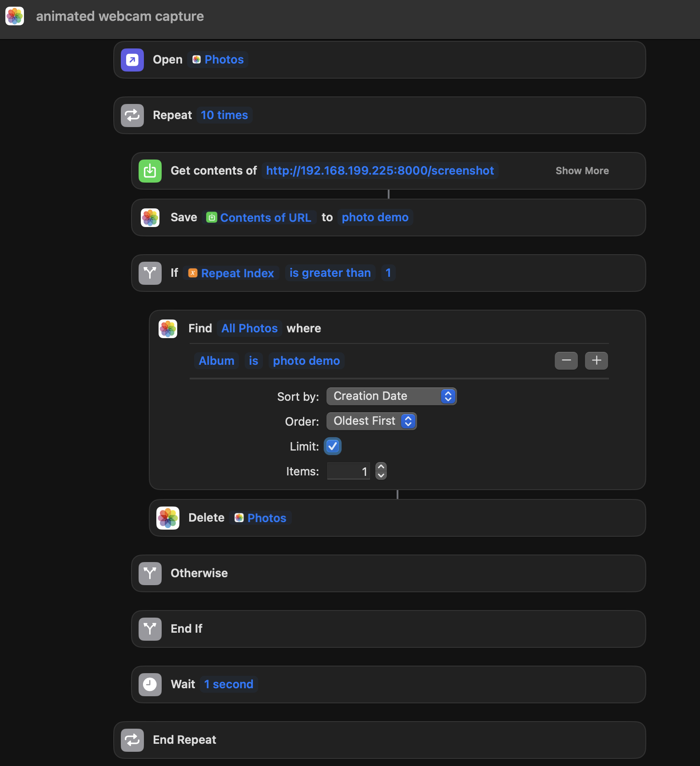Click the If action branch icon
700x766 pixels.
(x=150, y=273)
